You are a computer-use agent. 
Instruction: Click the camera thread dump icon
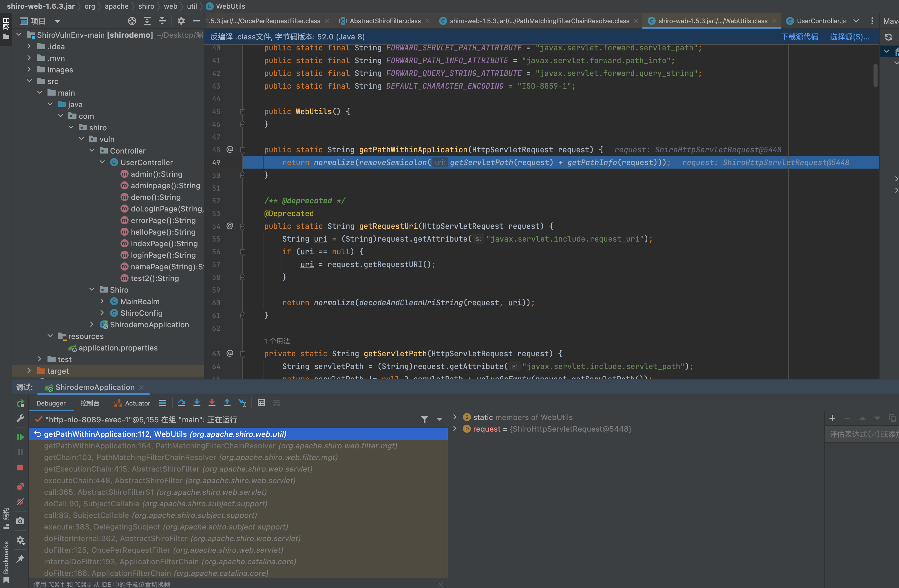click(x=20, y=521)
